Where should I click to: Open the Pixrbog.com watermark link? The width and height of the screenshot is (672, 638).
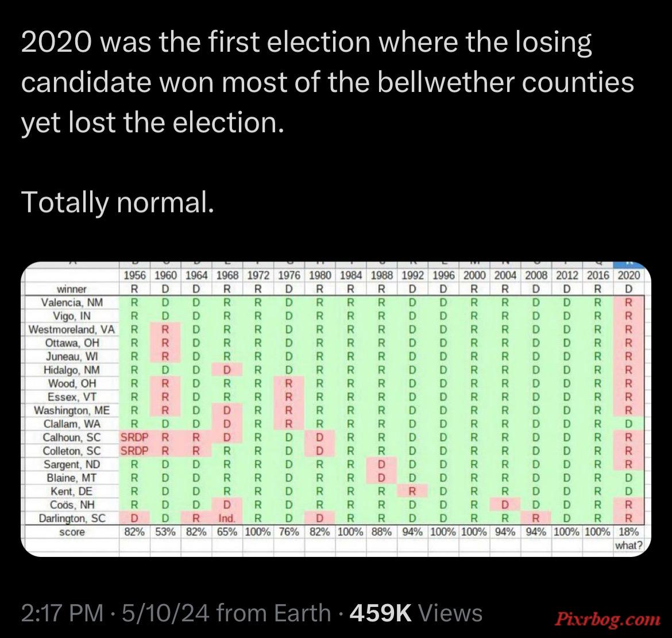[x=608, y=619]
